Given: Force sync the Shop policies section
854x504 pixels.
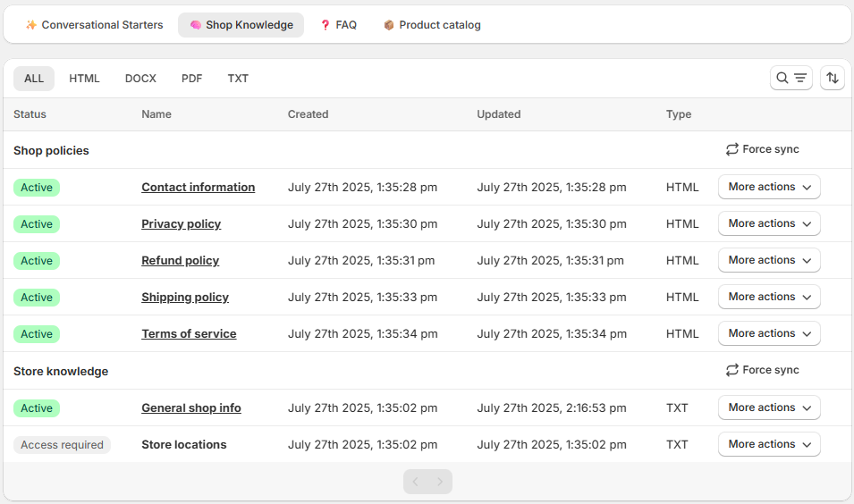Looking at the screenshot, I should point(762,149).
